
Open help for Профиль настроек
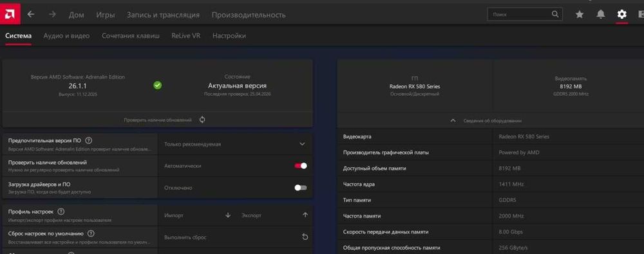pos(61,212)
